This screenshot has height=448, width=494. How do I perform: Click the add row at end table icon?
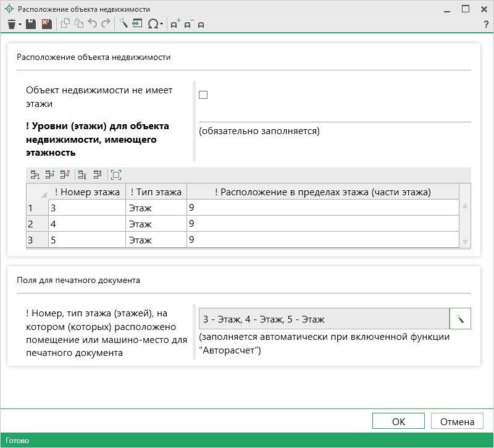(35, 175)
